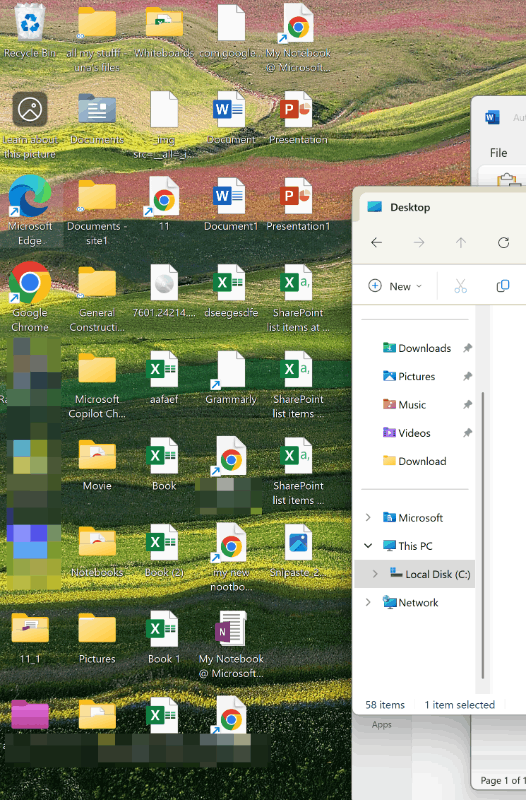Click the navigation pane vertical scrollbar
The width and height of the screenshot is (526, 800).
483,536
